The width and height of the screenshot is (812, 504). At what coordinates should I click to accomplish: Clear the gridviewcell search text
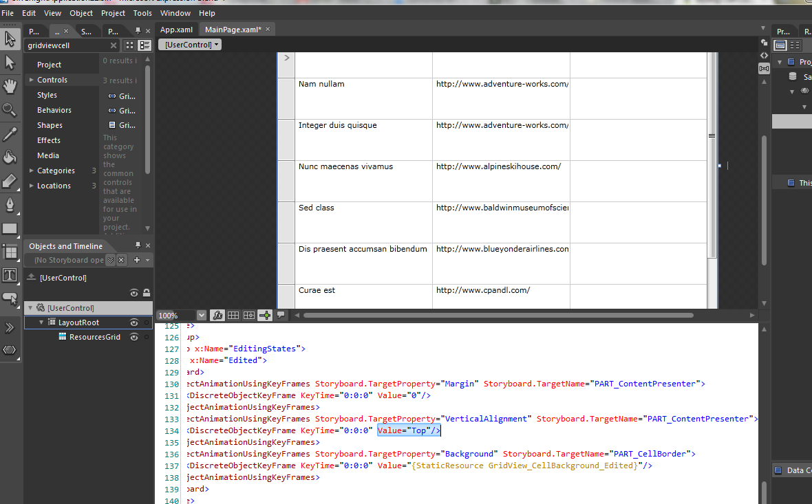[x=114, y=45]
